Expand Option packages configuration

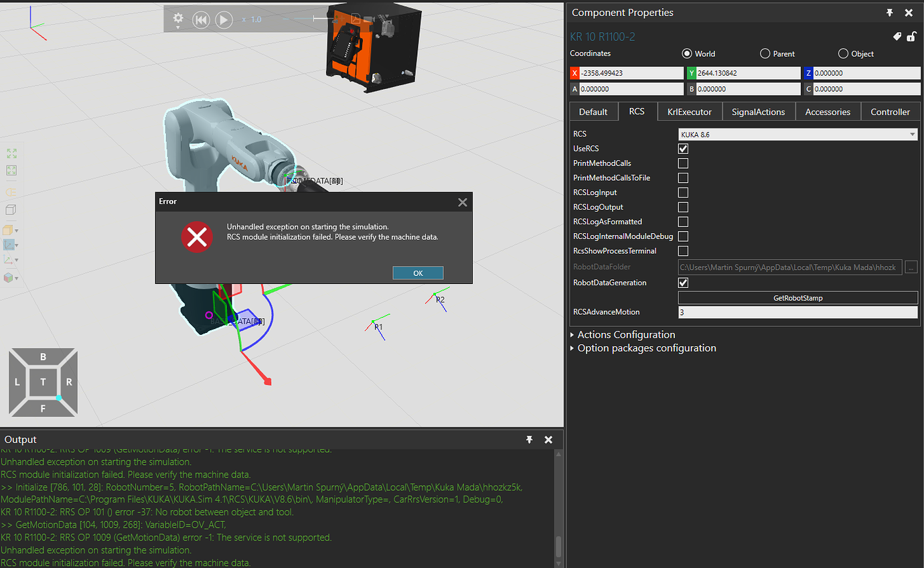[645, 348]
